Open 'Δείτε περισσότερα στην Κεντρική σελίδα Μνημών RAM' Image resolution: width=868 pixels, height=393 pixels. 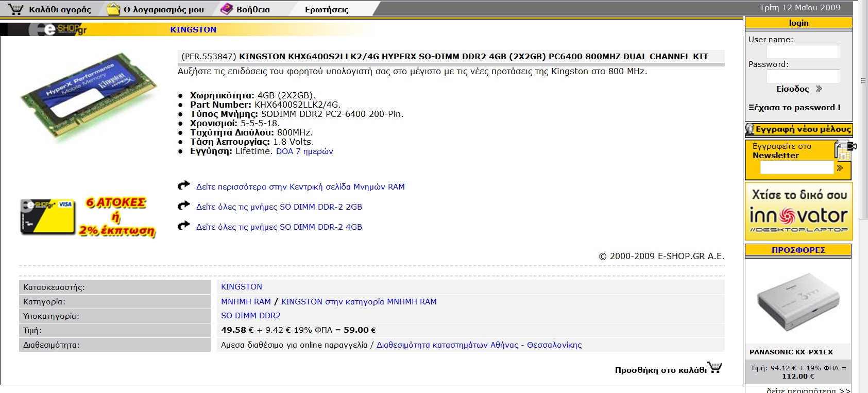click(300, 186)
